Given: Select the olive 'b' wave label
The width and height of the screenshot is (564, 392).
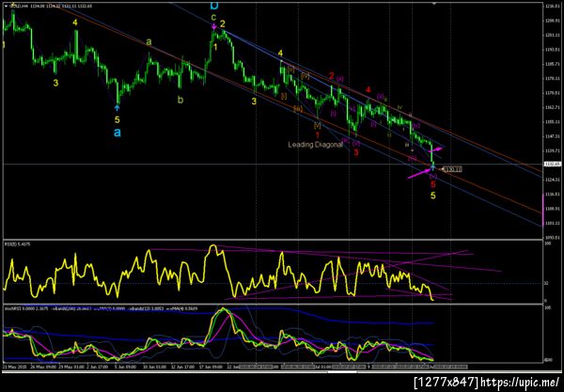Looking at the screenshot, I should pos(180,100).
